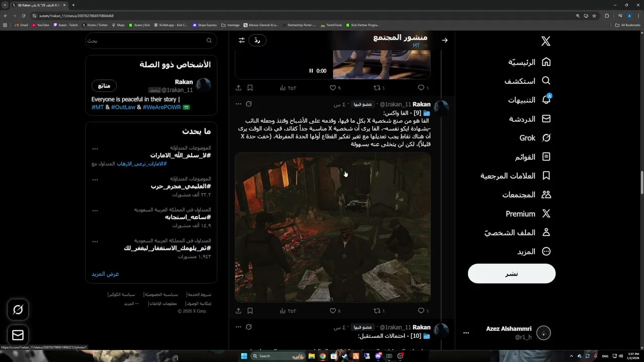Open the X logo home link
The height and width of the screenshot is (362, 644).
[x=546, y=41]
